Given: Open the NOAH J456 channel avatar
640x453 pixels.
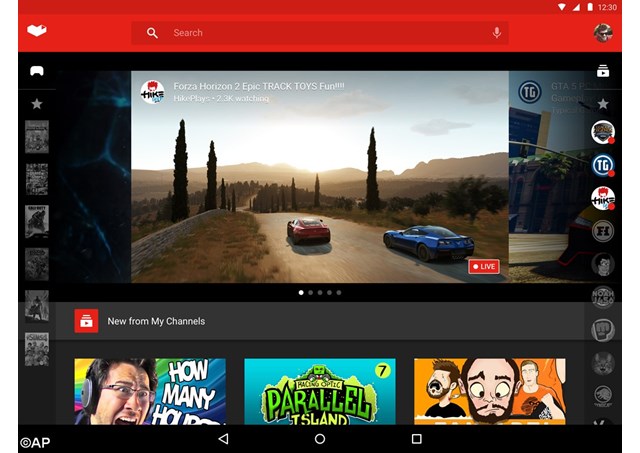Looking at the screenshot, I should click(603, 297).
